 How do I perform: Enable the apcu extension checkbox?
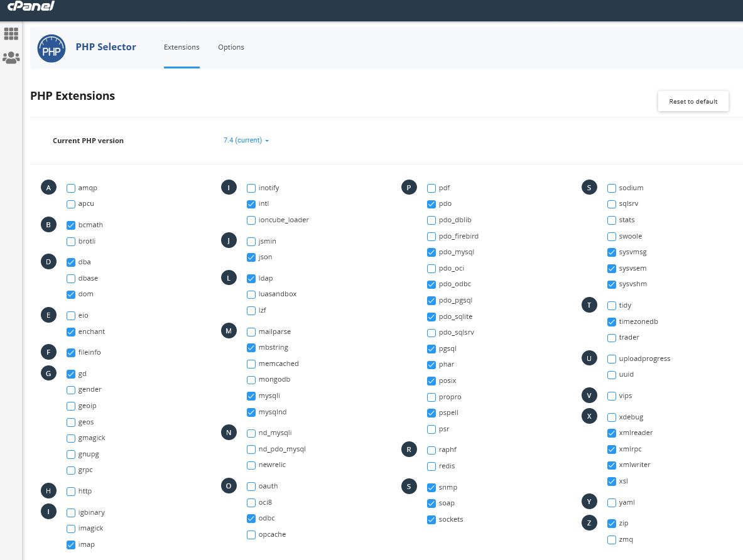(71, 204)
